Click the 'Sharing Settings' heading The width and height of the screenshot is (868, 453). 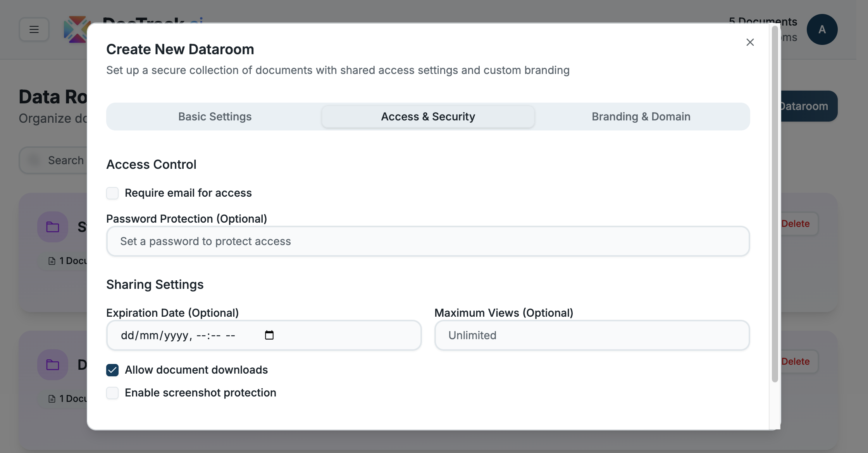click(x=155, y=285)
